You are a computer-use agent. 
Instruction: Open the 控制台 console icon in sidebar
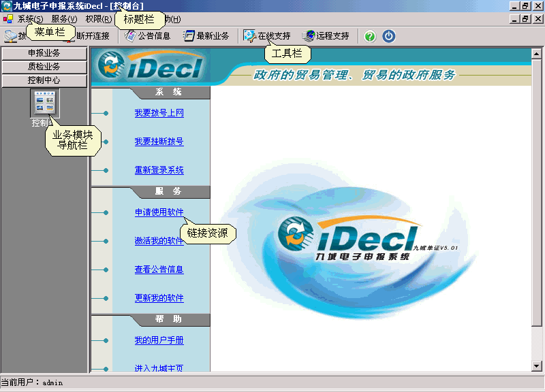(x=44, y=102)
